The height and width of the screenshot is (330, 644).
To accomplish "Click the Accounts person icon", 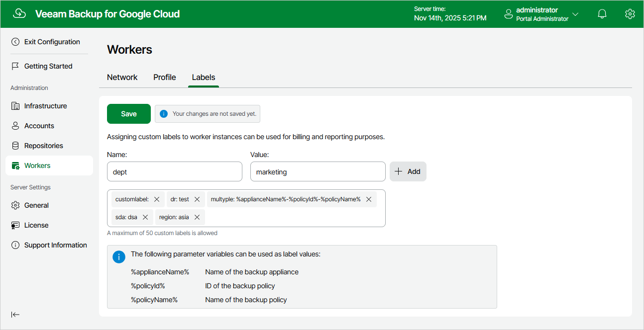I will coord(15,126).
